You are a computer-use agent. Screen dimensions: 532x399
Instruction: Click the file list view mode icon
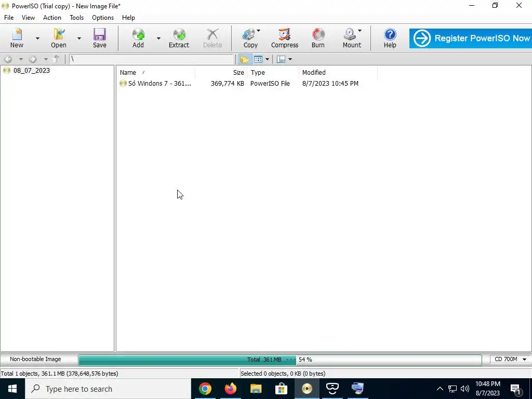click(258, 59)
